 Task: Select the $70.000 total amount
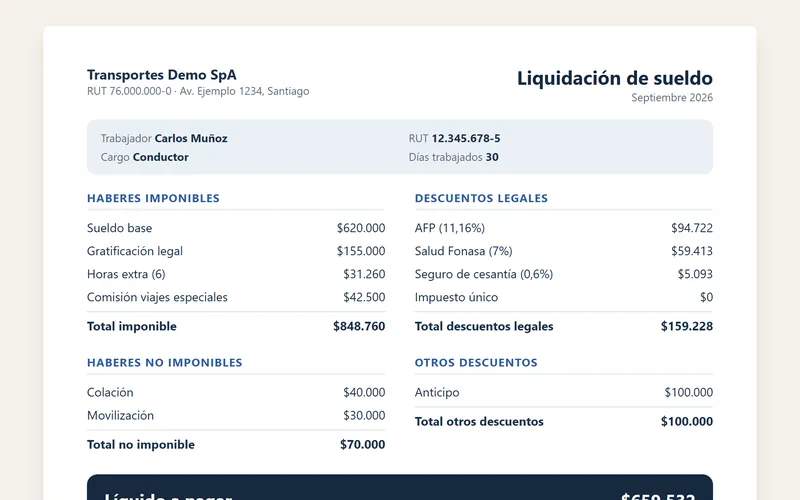click(x=362, y=444)
